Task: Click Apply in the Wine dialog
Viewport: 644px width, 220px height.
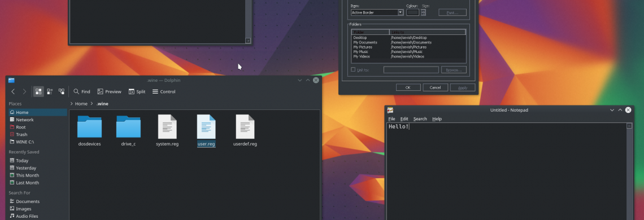Action: pyautogui.click(x=463, y=87)
